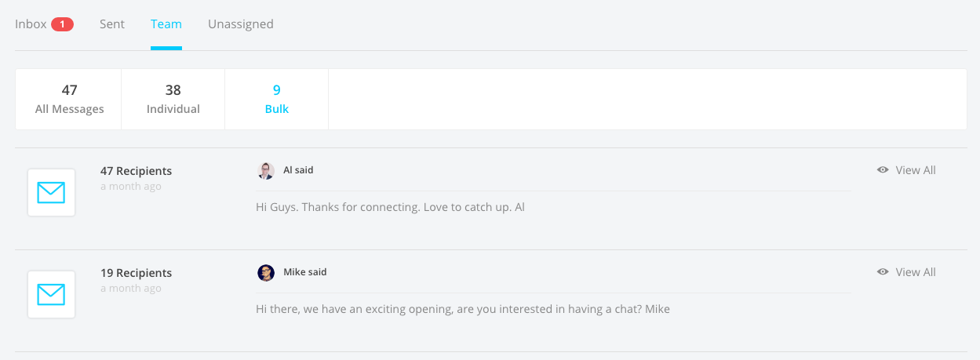The image size is (980, 360).
Task: Click the "Mike said" sender name
Action: click(304, 272)
